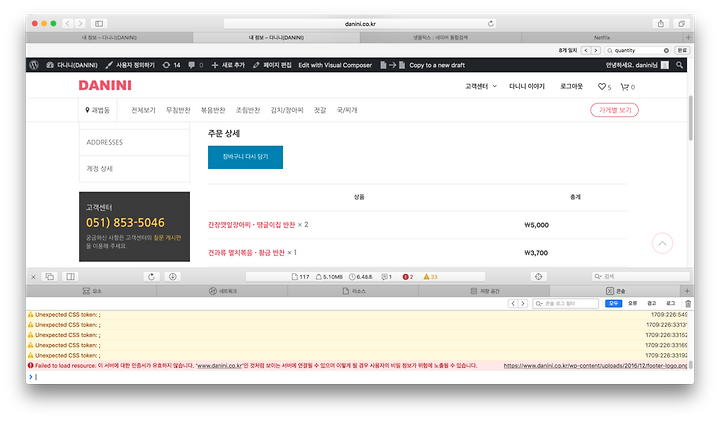The image size is (720, 421).
Task: Switch to the Netflix tab
Action: point(602,38)
